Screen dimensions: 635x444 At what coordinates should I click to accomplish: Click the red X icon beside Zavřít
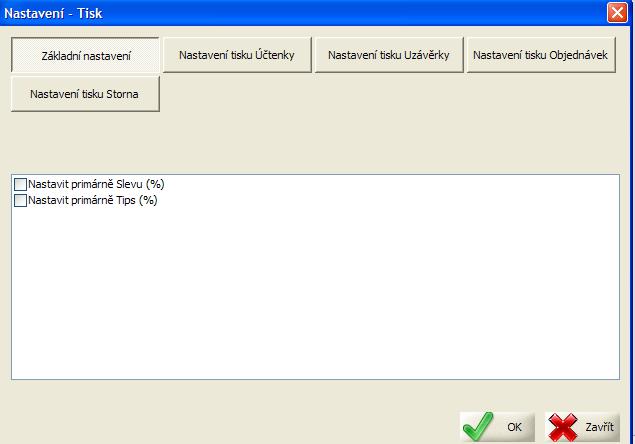563,426
